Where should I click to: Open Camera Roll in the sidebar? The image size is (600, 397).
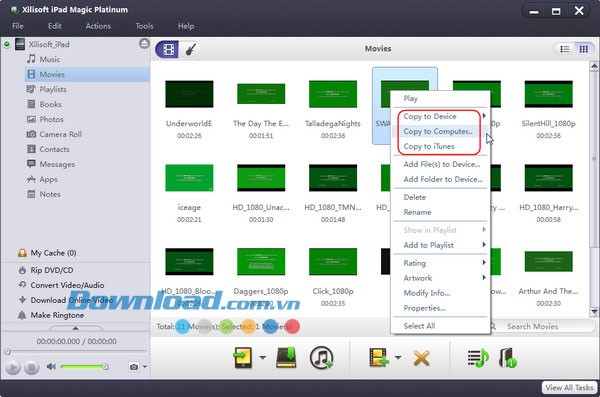(60, 134)
